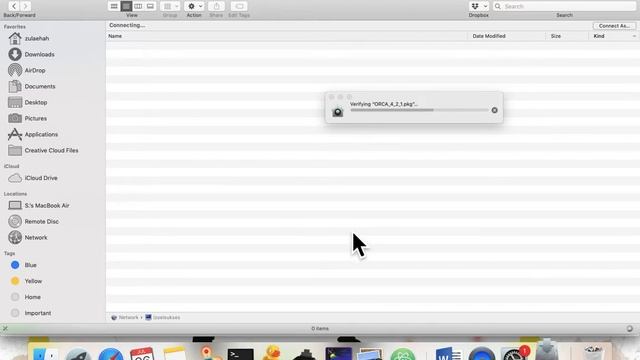Image resolution: width=640 pixels, height=360 pixels.
Task: Open Finder from the Dock
Action: (45, 353)
